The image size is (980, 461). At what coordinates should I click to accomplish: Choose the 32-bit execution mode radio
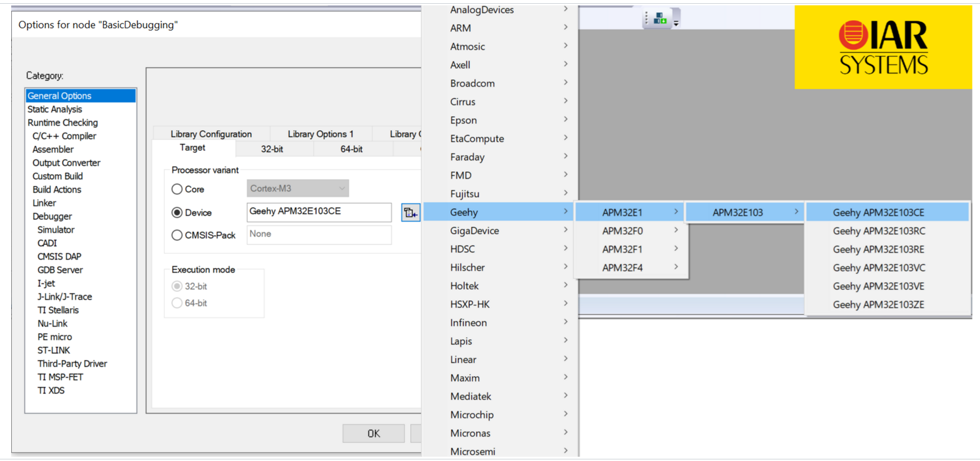pos(177,286)
